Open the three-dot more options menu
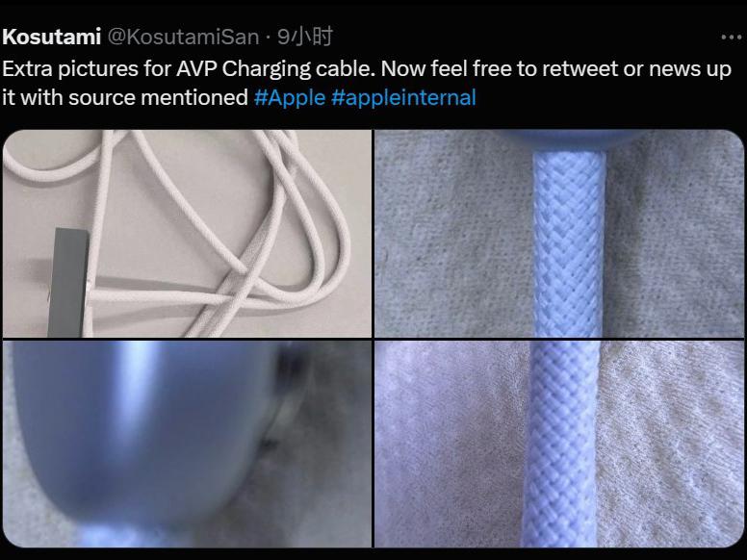The image size is (747, 560). [732, 37]
